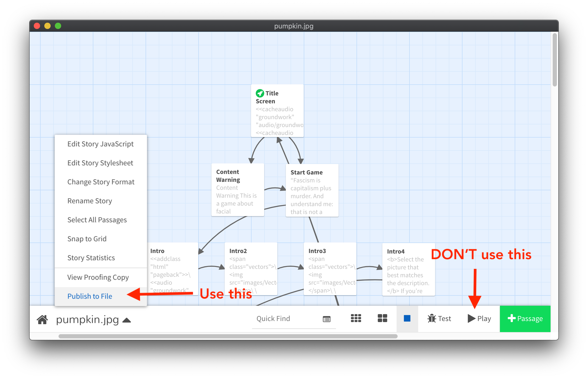Viewport: 588px width, 379px height.
Task: Click the Play story button
Action: click(479, 318)
